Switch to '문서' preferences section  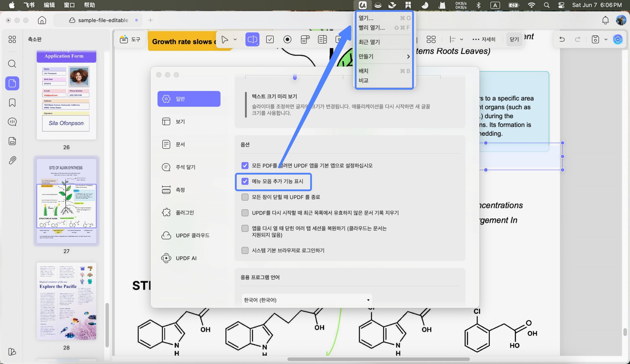click(189, 144)
